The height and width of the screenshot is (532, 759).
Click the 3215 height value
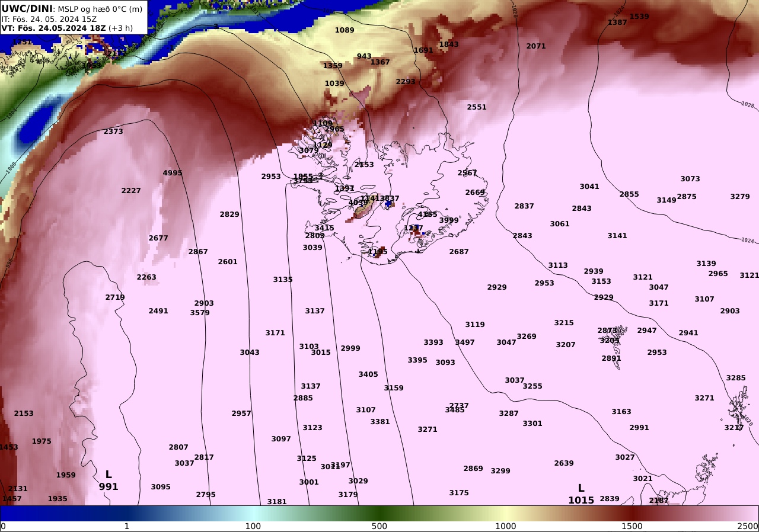click(564, 323)
